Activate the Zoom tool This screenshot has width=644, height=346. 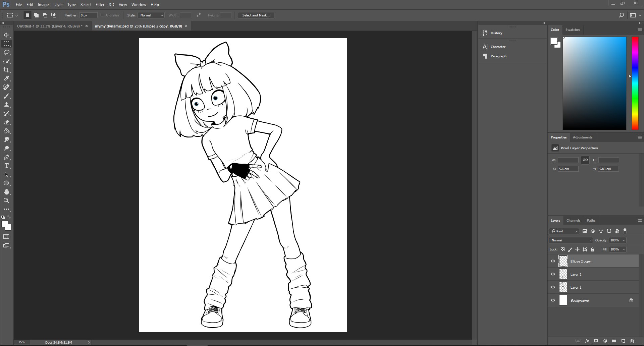pyautogui.click(x=6, y=200)
